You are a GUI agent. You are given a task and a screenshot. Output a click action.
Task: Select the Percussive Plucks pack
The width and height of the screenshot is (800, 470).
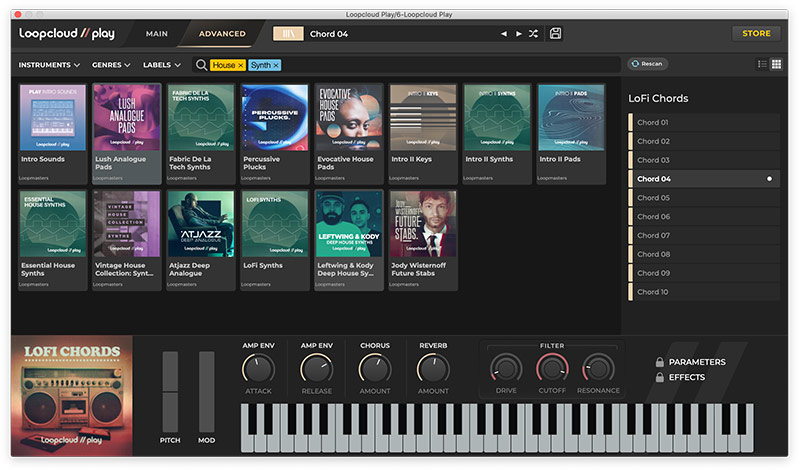coord(274,133)
